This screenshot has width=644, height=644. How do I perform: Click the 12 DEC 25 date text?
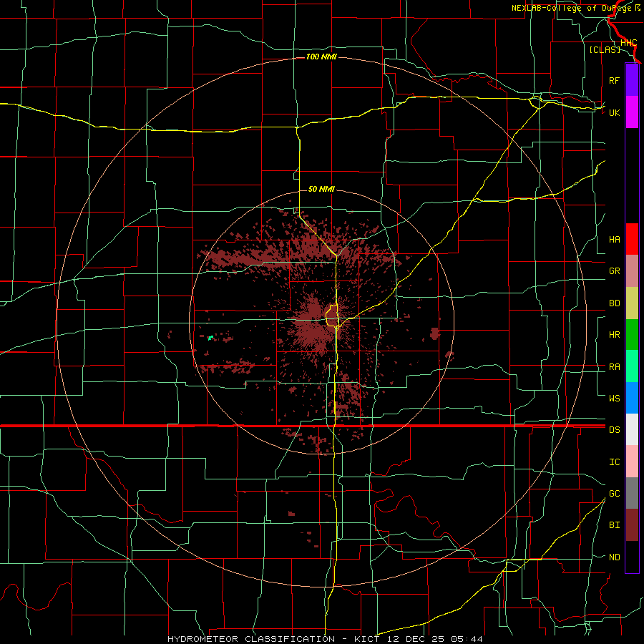tap(416, 639)
